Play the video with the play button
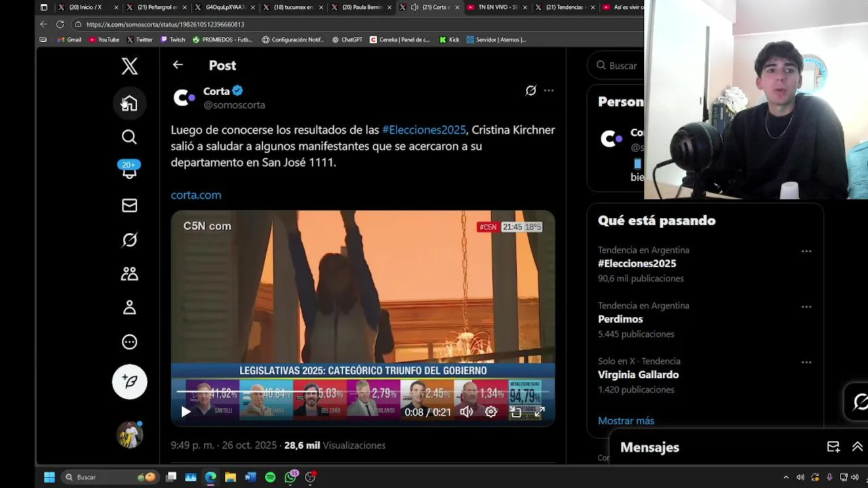The image size is (868, 488). pyautogui.click(x=186, y=411)
